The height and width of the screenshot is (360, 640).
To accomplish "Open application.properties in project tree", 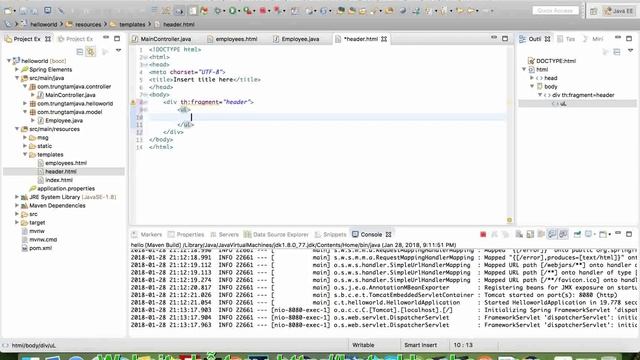I will tap(65, 189).
